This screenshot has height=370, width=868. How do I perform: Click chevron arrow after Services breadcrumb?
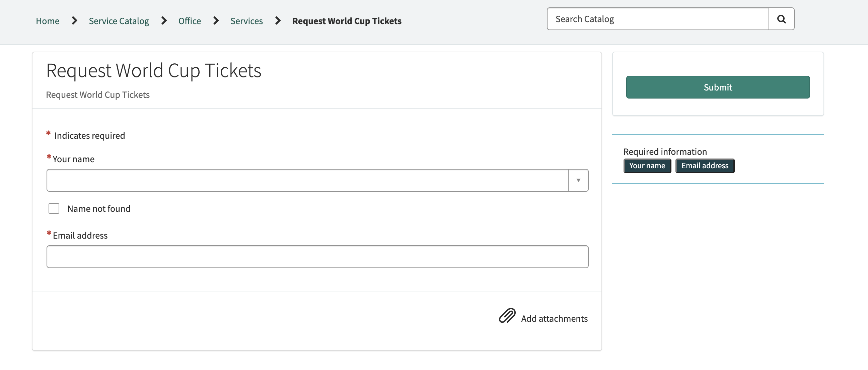pyautogui.click(x=278, y=21)
